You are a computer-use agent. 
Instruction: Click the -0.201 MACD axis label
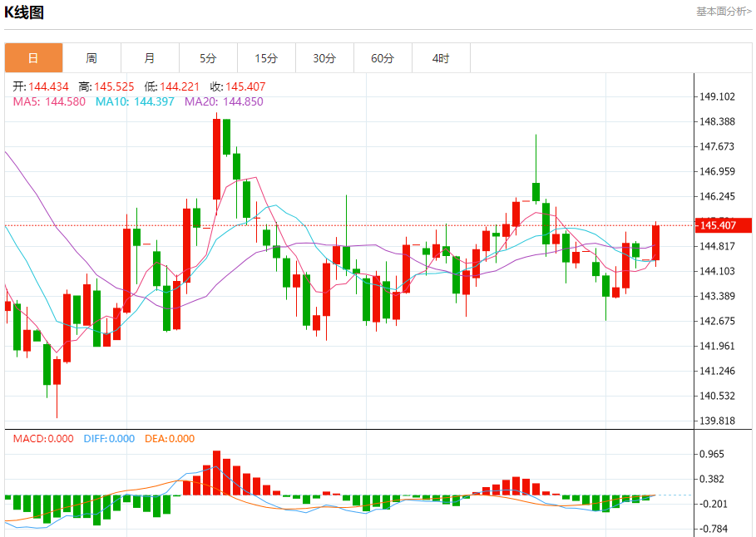[x=713, y=505]
